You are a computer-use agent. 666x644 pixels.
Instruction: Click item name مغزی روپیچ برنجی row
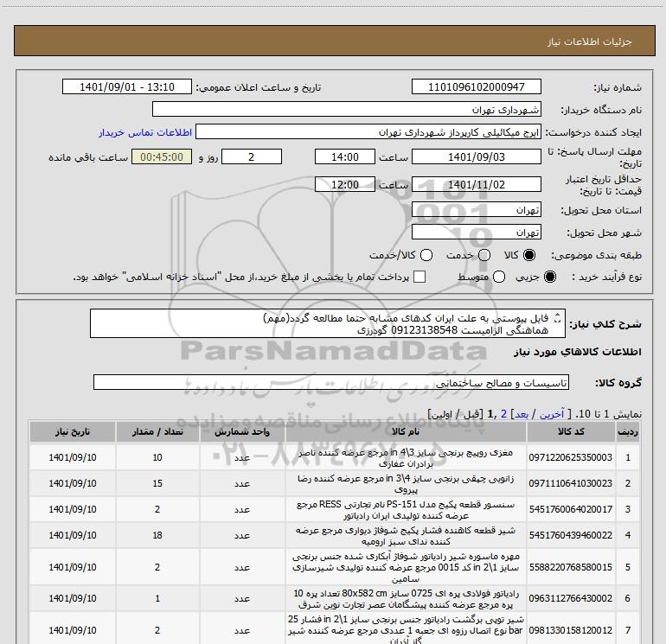(x=406, y=458)
